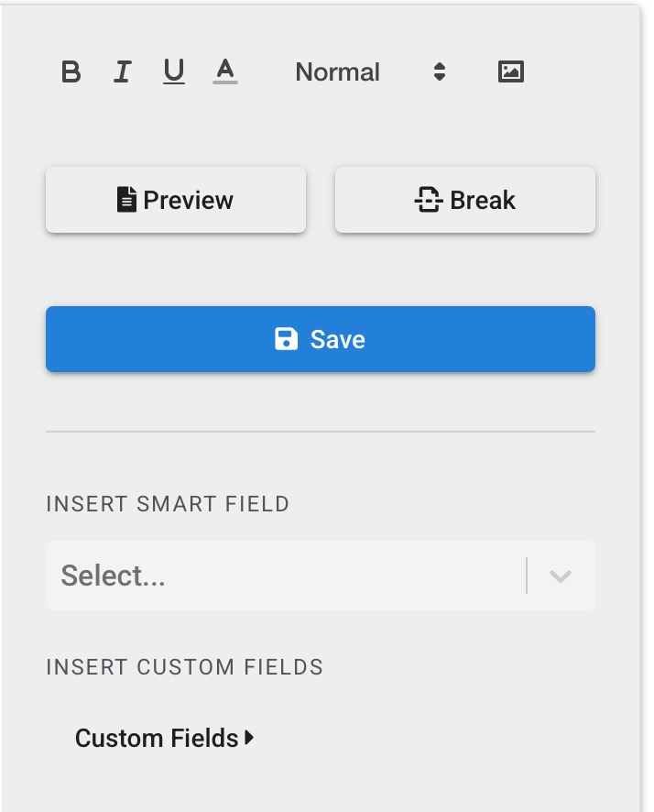Image resolution: width=654 pixels, height=812 pixels.
Task: Toggle bold text formatting
Action: point(71,71)
